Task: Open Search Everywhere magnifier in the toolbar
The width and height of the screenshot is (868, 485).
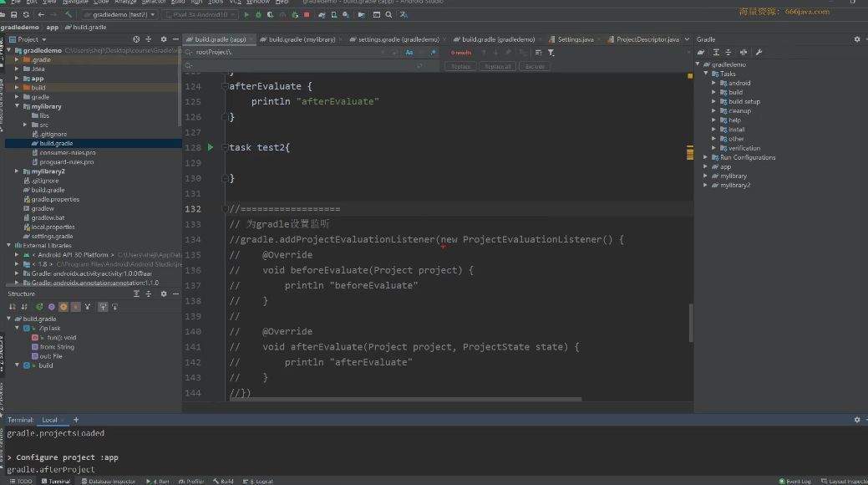Action: coord(388,15)
